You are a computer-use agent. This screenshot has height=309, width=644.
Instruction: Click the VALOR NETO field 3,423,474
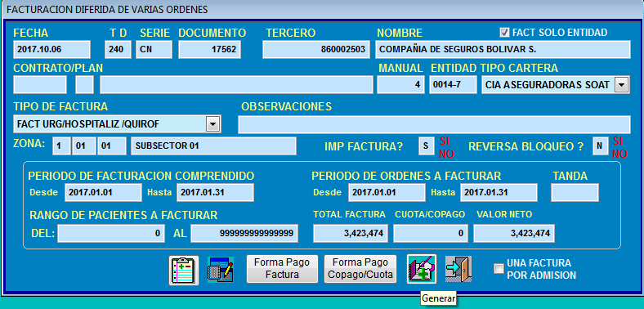coord(514,234)
